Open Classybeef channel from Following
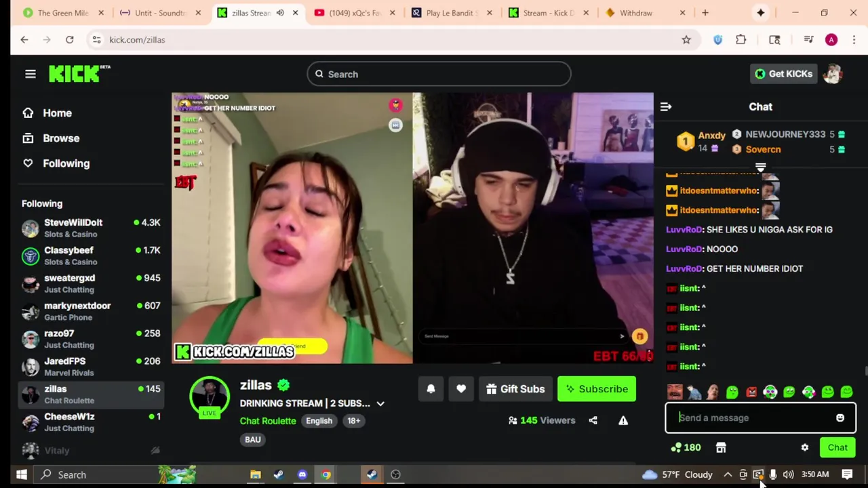The height and width of the screenshot is (488, 868). point(91,256)
